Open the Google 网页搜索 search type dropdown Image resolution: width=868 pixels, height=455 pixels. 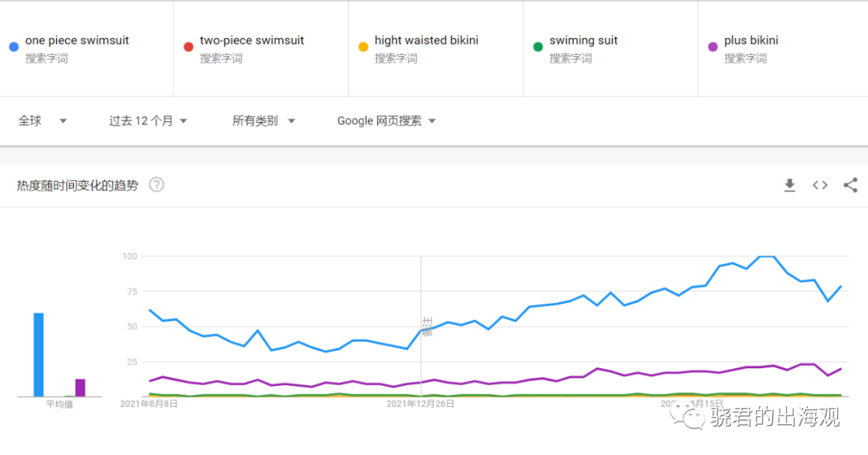(x=387, y=121)
